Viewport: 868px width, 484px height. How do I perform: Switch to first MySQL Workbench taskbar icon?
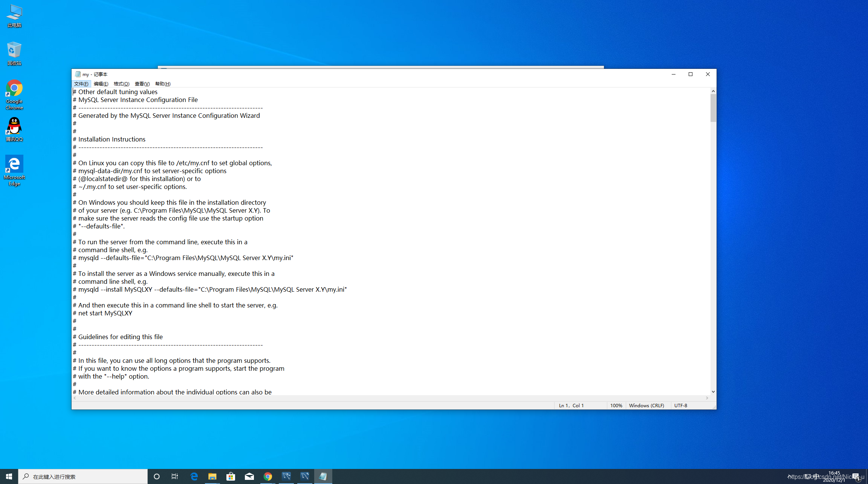tap(286, 476)
